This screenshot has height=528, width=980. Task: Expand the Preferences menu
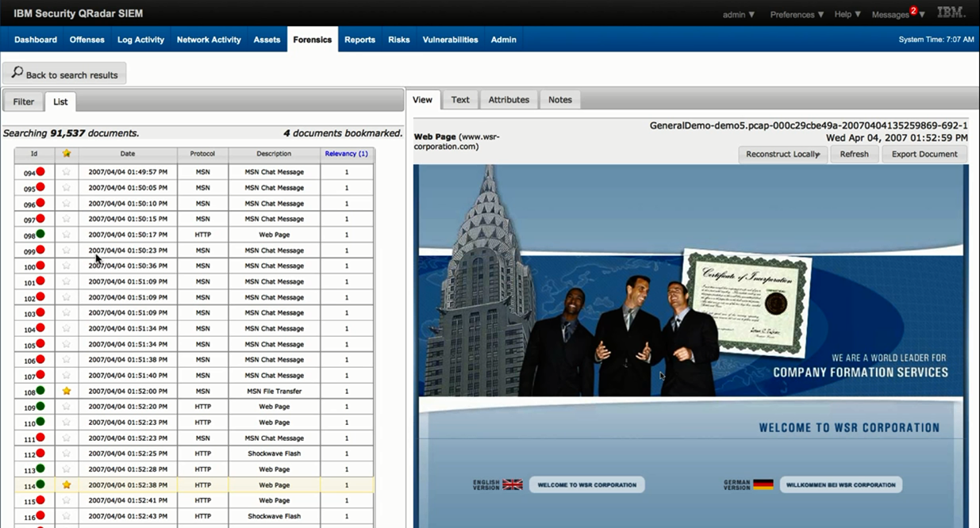pyautogui.click(x=797, y=14)
